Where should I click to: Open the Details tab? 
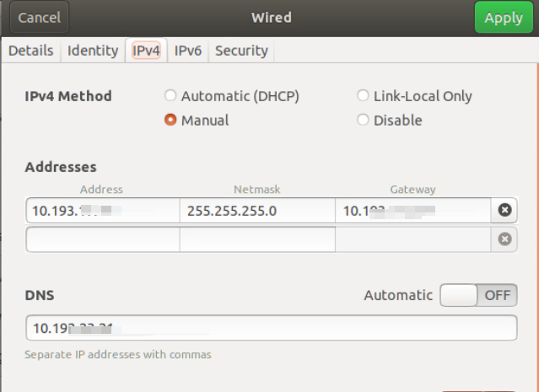click(x=31, y=51)
